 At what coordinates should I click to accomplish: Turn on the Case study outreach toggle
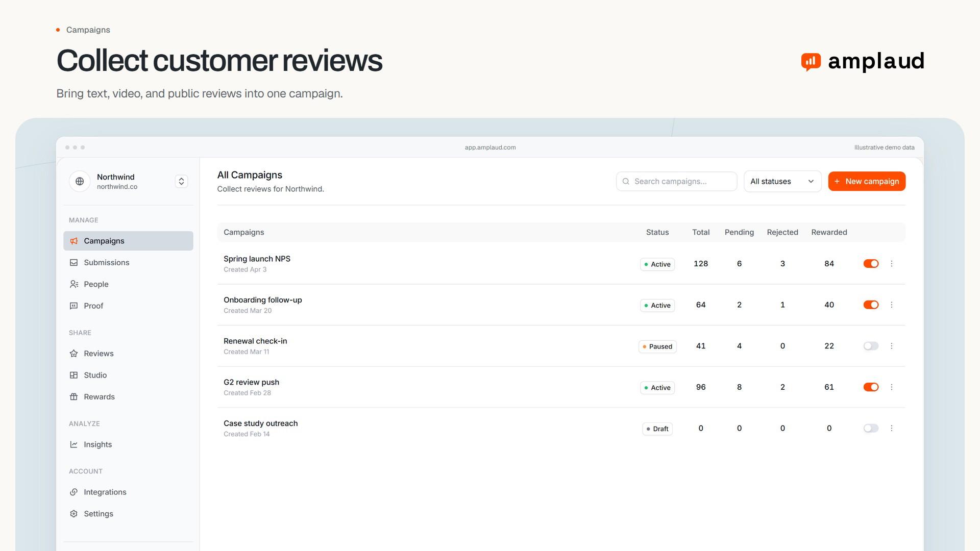pyautogui.click(x=871, y=428)
